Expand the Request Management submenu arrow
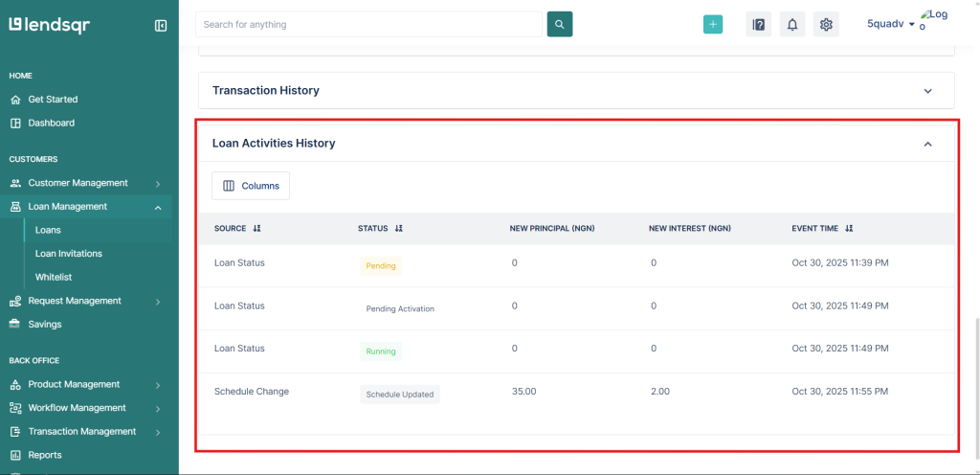This screenshot has width=980, height=475. [x=158, y=302]
